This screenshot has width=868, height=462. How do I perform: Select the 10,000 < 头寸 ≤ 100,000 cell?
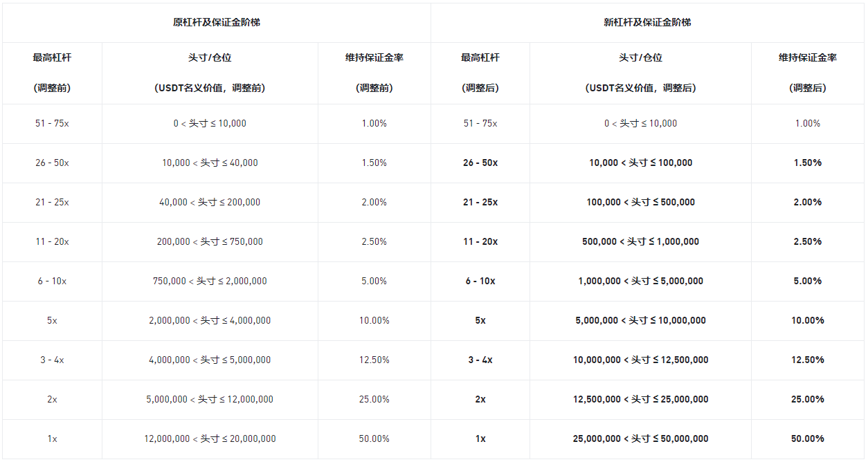[640, 163]
